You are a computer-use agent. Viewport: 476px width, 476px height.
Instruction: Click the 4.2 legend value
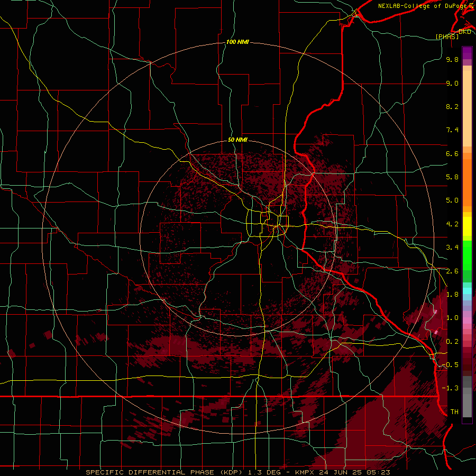tap(452, 224)
